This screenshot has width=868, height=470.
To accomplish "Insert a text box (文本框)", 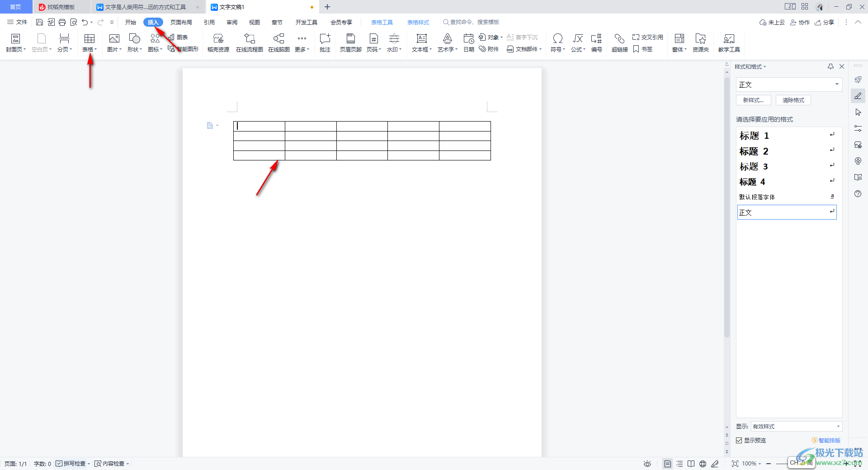I will (422, 43).
